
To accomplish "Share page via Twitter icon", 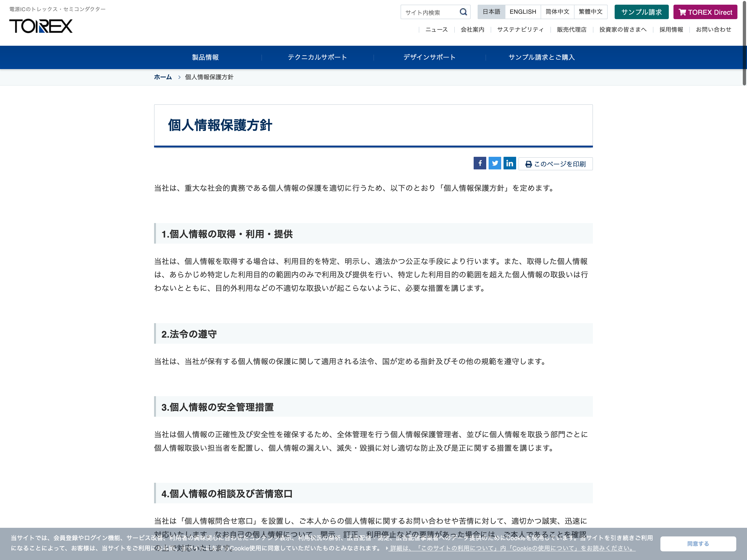I will click(x=495, y=163).
